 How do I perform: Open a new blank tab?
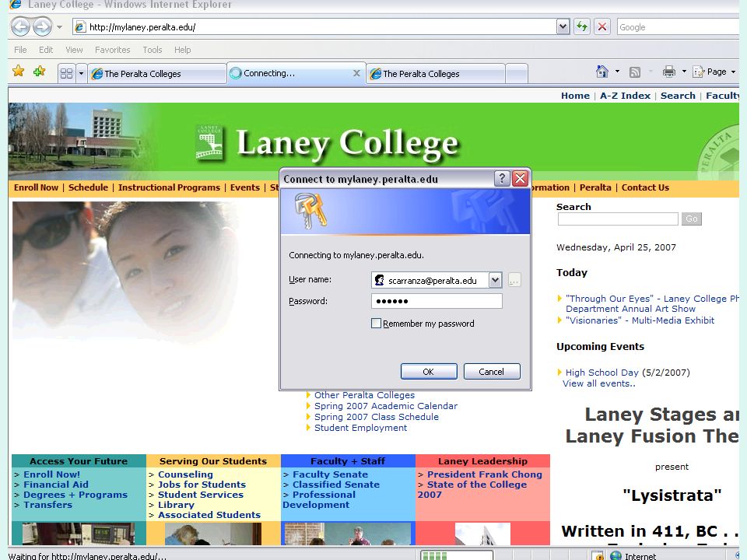517,74
